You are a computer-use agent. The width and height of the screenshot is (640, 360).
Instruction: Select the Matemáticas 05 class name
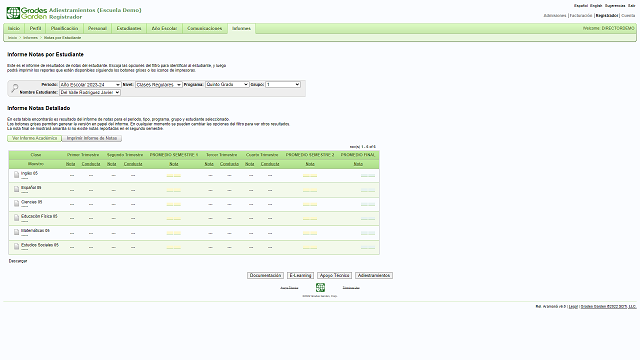point(35,231)
